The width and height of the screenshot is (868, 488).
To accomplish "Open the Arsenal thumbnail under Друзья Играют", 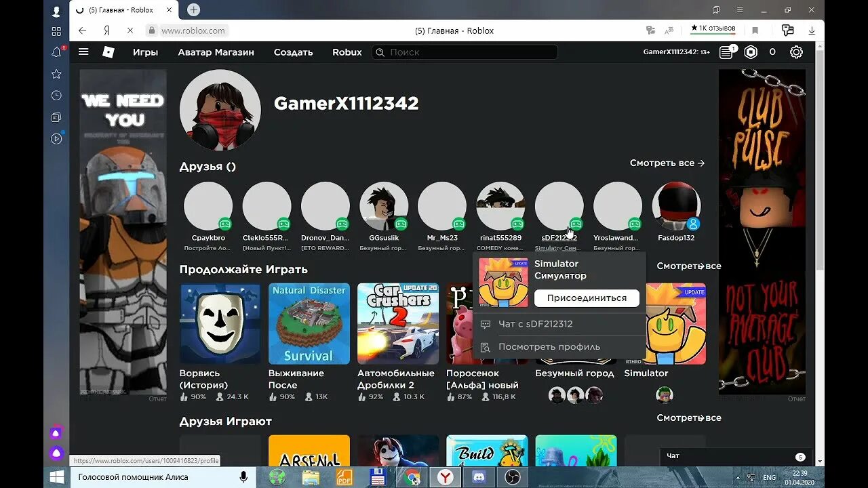I will [x=309, y=450].
